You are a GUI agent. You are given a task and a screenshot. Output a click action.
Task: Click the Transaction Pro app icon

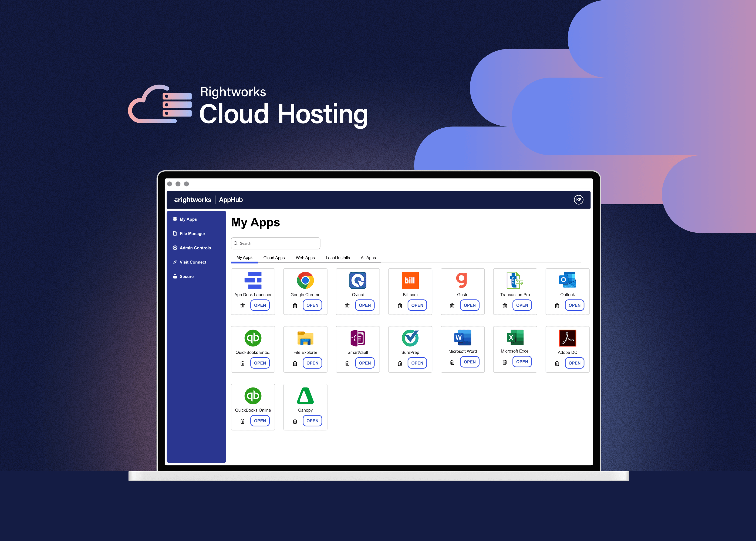point(515,280)
